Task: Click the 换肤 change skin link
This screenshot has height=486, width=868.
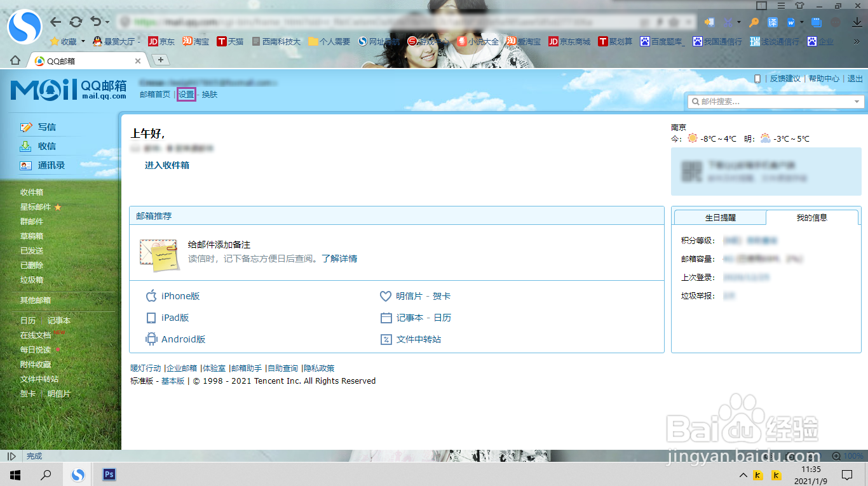Action: [210, 95]
